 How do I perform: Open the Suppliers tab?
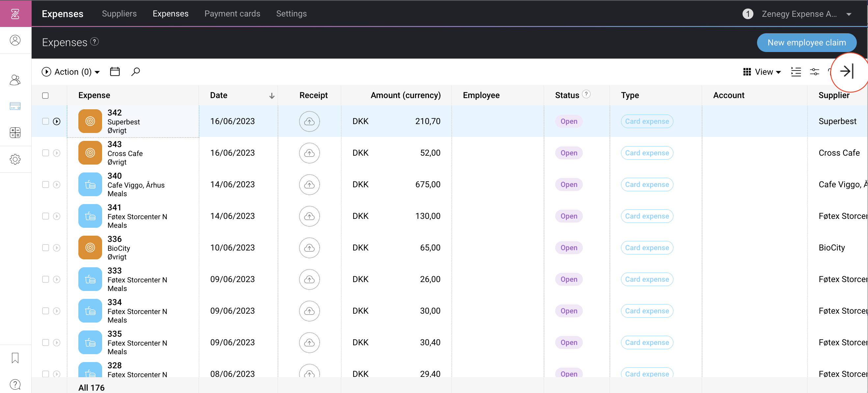(119, 13)
